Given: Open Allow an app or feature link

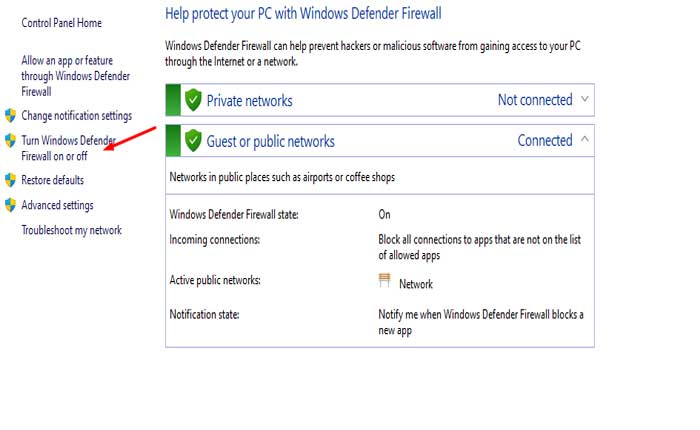Looking at the screenshot, I should click(x=75, y=75).
